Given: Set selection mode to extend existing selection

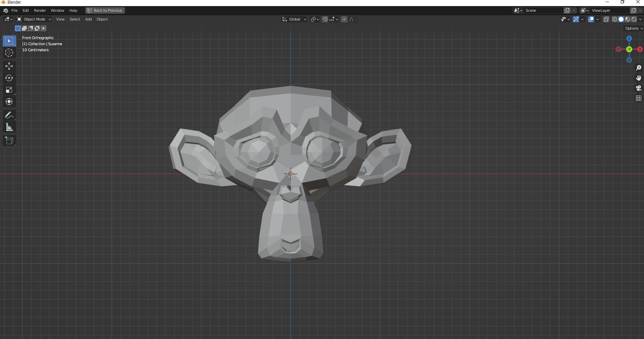Looking at the screenshot, I should coord(24,28).
